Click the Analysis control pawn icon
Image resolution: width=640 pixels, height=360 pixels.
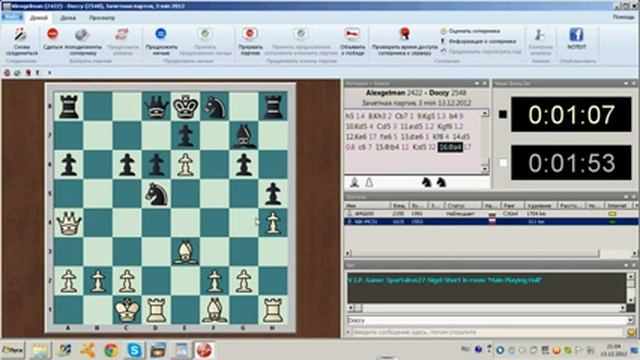[x=540, y=35]
